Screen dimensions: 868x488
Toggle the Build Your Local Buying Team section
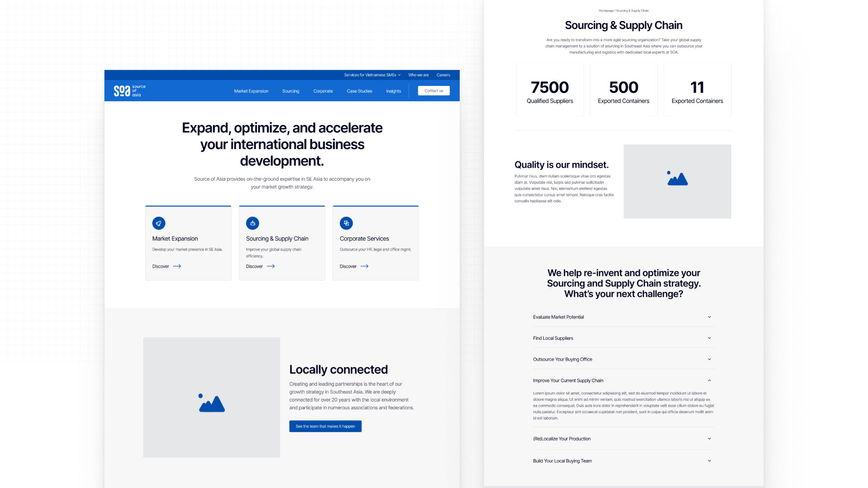623,460
